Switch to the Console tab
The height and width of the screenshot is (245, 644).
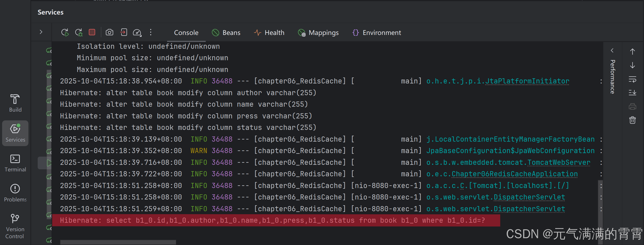[186, 33]
